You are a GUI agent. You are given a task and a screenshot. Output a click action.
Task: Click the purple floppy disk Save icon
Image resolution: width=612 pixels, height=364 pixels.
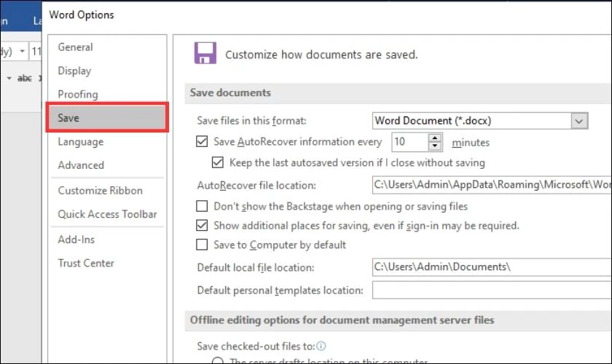[x=205, y=53]
